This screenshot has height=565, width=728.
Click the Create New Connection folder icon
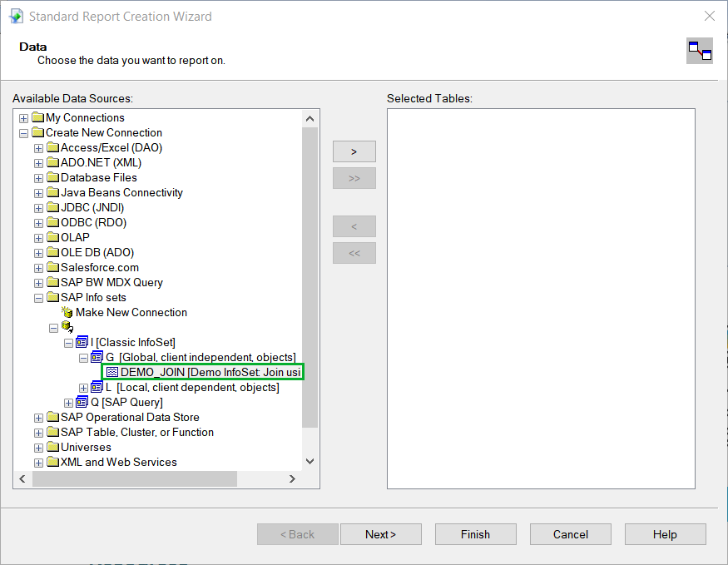38,132
